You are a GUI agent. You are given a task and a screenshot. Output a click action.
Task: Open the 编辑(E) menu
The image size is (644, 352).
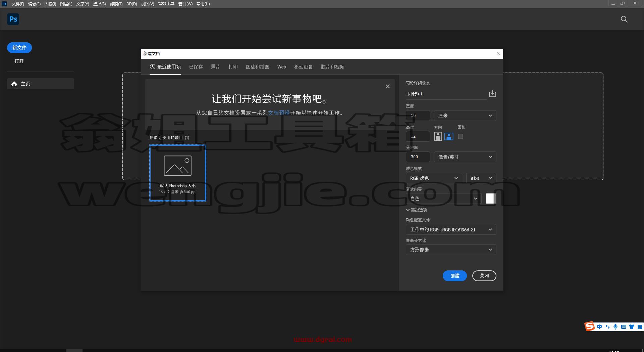pyautogui.click(x=34, y=4)
